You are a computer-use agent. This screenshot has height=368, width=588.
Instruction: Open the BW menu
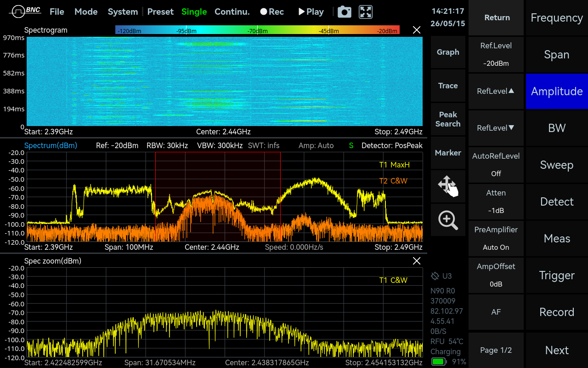tap(557, 128)
